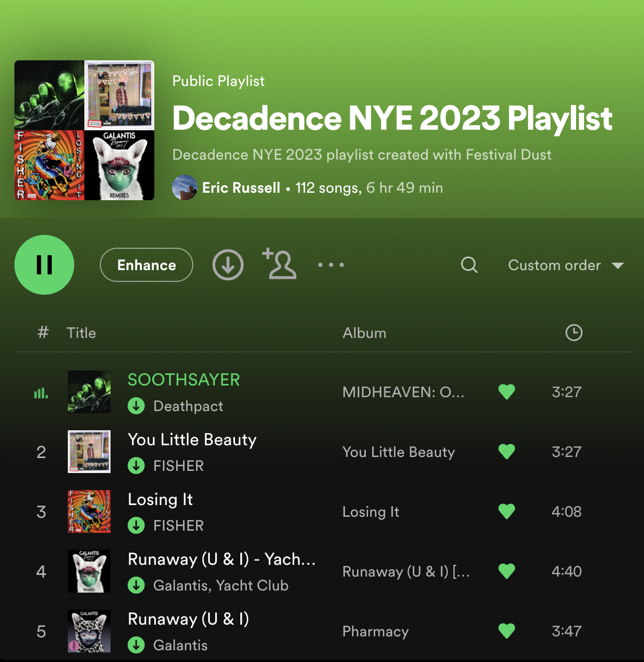Screen dimensions: 644x662
Task: Open the Runaway (U & I) [... album link
Action: [406, 572]
